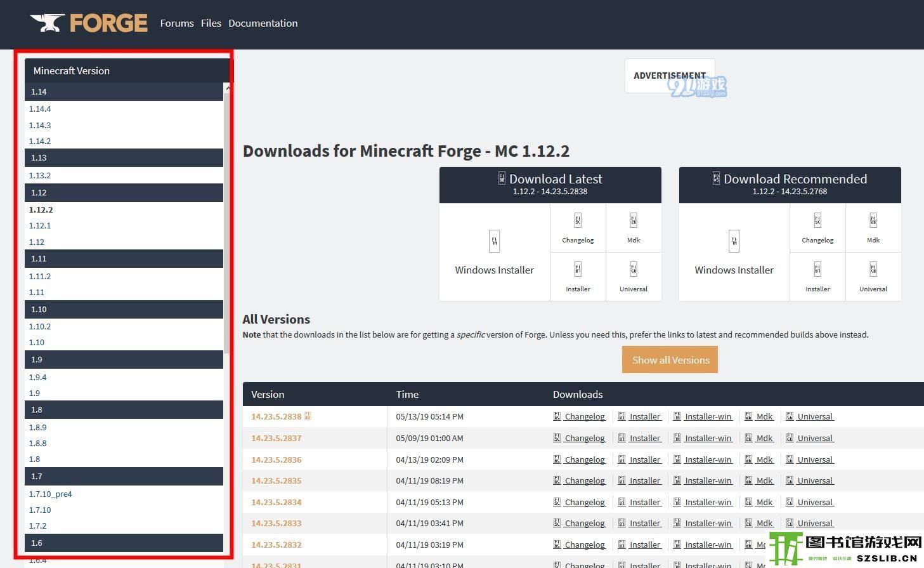The image size is (924, 568).
Task: Download Installer-win for version 14.23.5.2837
Action: [x=708, y=438]
